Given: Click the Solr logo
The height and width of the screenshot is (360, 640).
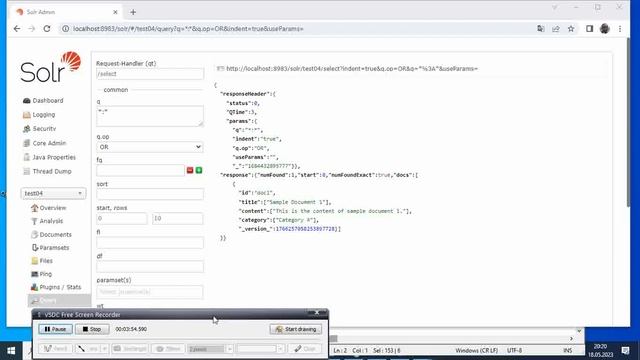Looking at the screenshot, I should (x=51, y=67).
